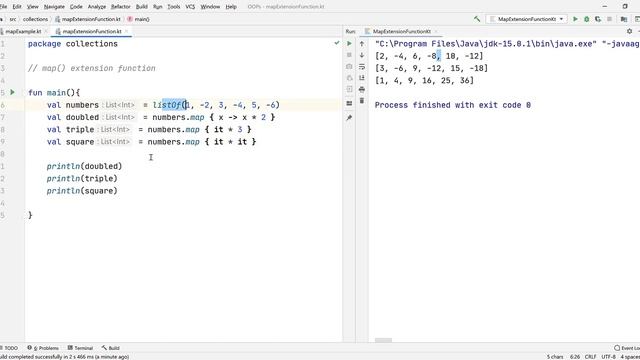The image size is (640, 360).
Task: Start debugging with the bug icon
Action: pyautogui.click(x=587, y=19)
